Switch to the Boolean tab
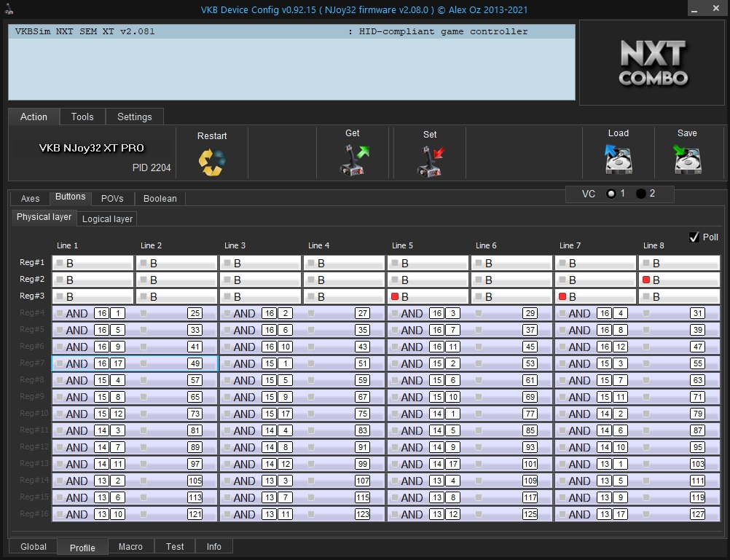Screen dimensions: 730x560 click(160, 199)
